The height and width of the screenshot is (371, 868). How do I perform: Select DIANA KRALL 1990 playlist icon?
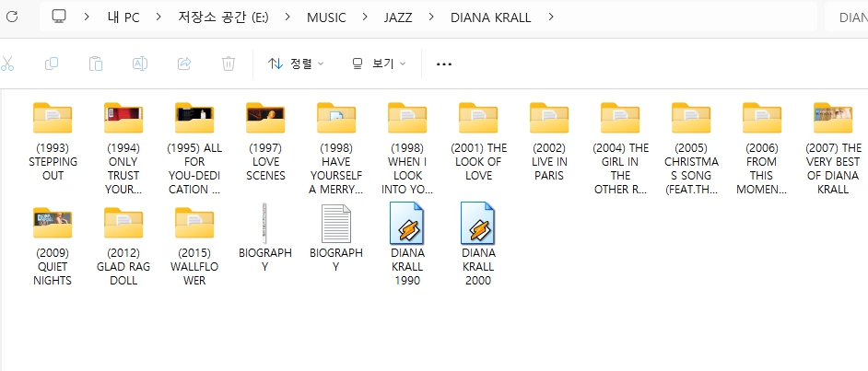coord(407,223)
